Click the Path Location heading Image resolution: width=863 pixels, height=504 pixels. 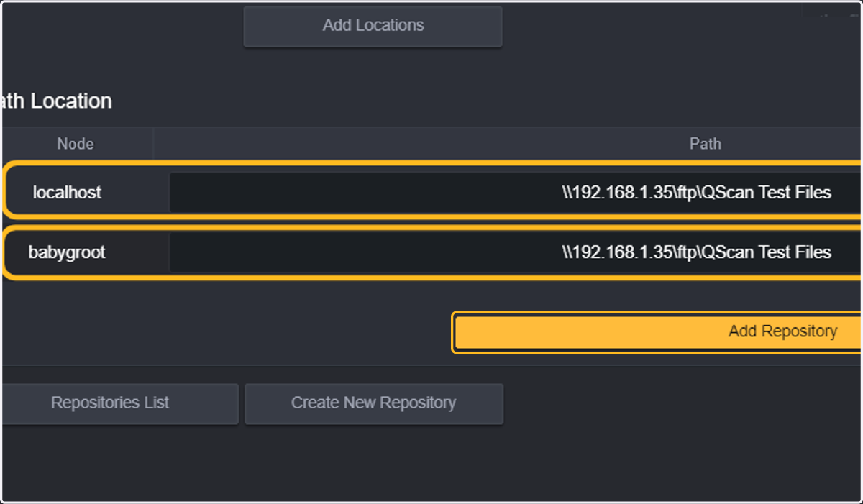pos(56,101)
